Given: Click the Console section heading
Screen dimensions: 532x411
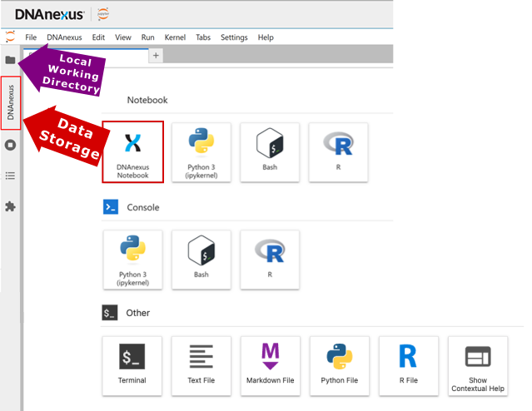Looking at the screenshot, I should [x=143, y=207].
